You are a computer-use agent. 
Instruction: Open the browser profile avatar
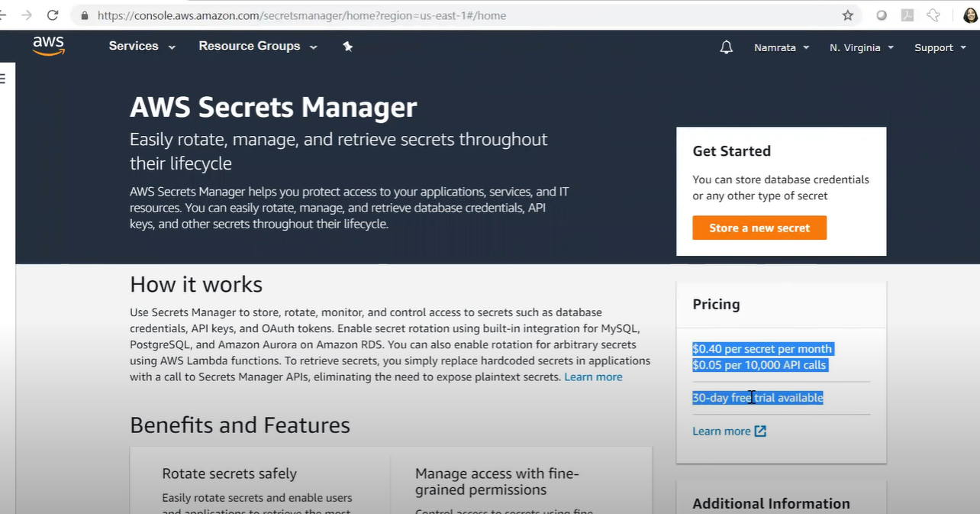pos(969,15)
